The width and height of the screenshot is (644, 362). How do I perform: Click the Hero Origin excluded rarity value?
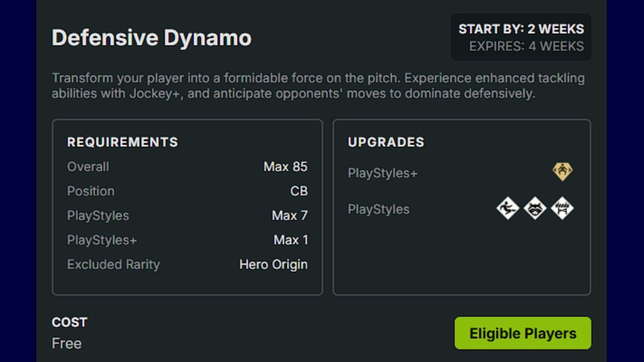(x=274, y=264)
